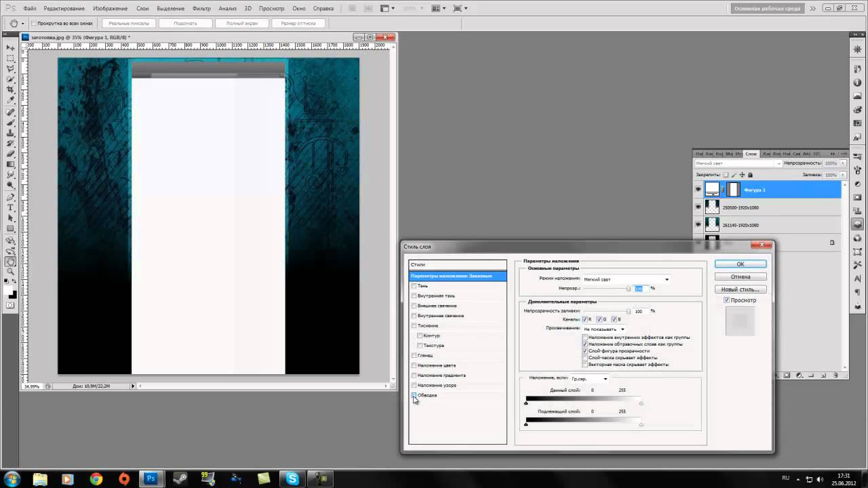Select the Rectangle shape tool
Image resolution: width=868 pixels, height=488 pixels.
click(11, 228)
